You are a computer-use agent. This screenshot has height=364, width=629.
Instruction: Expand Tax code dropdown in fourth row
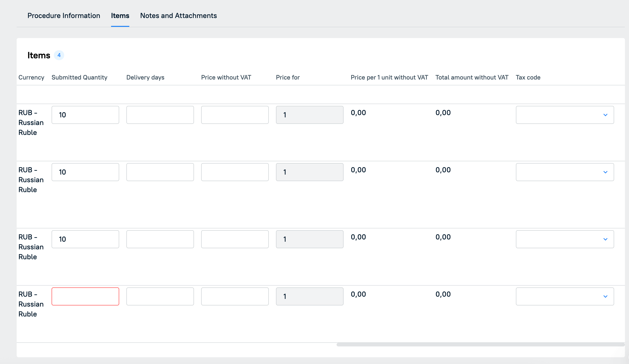click(x=565, y=296)
